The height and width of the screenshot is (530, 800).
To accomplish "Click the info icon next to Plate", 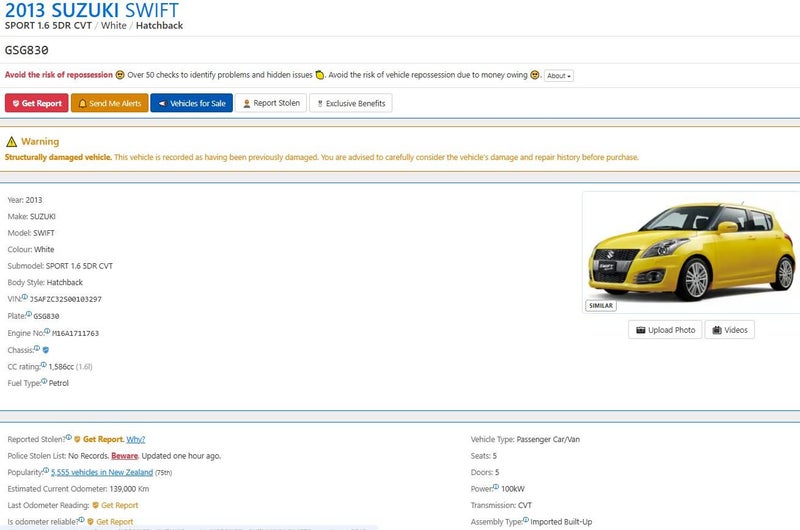I will tap(29, 314).
